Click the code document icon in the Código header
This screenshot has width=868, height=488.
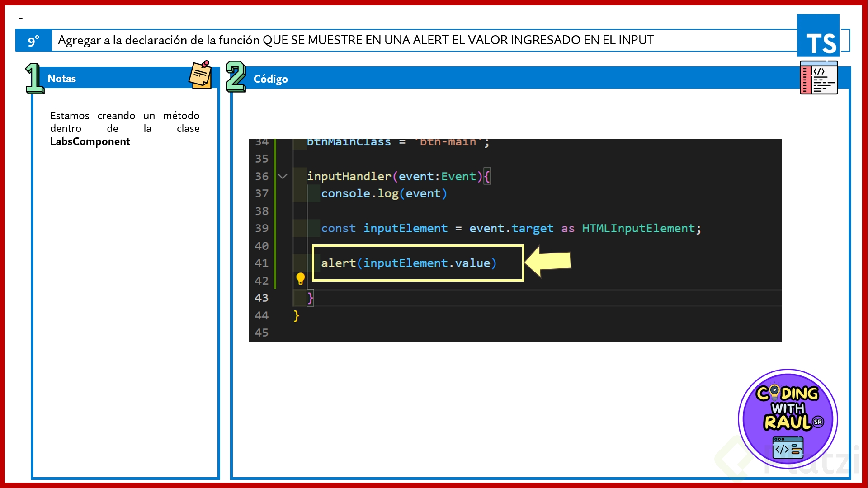click(x=819, y=78)
